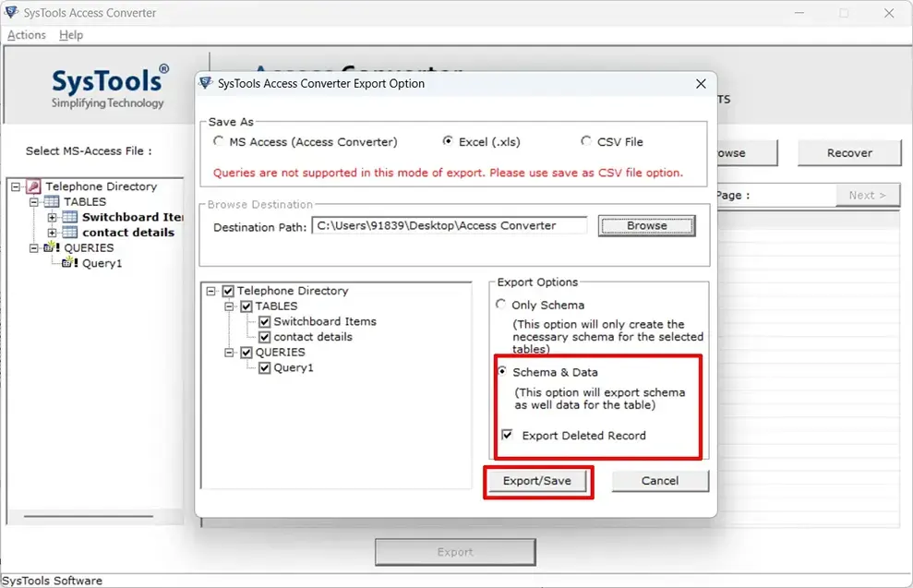The width and height of the screenshot is (913, 588).
Task: Select the CSV File radio button
Action: coord(586,141)
